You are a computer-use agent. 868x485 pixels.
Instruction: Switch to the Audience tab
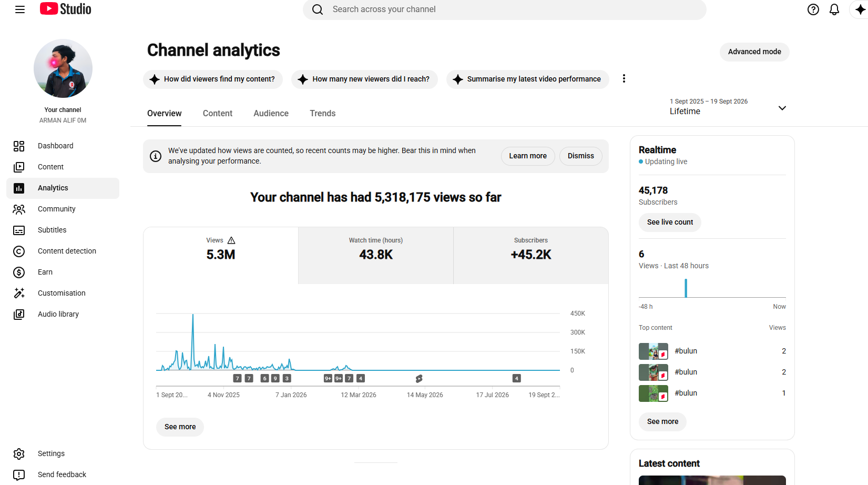tap(271, 114)
